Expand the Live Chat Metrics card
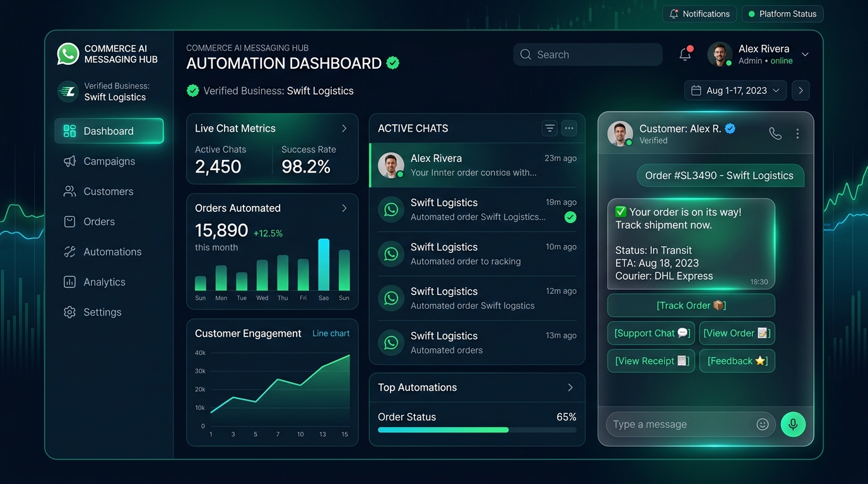Image resolution: width=868 pixels, height=484 pixels. click(x=344, y=129)
